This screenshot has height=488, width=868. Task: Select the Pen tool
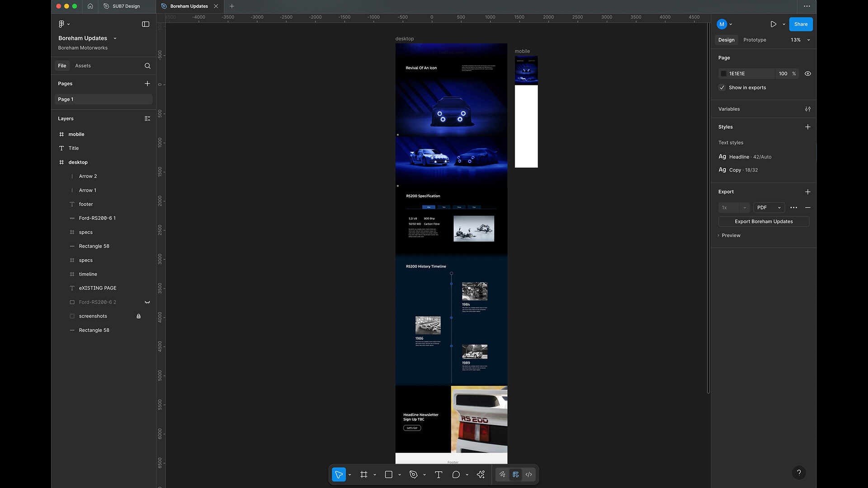(x=413, y=474)
